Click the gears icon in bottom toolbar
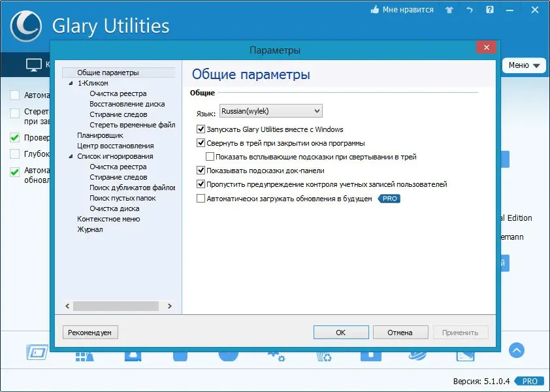Image resolution: width=550 pixels, height=392 pixels. click(x=277, y=356)
